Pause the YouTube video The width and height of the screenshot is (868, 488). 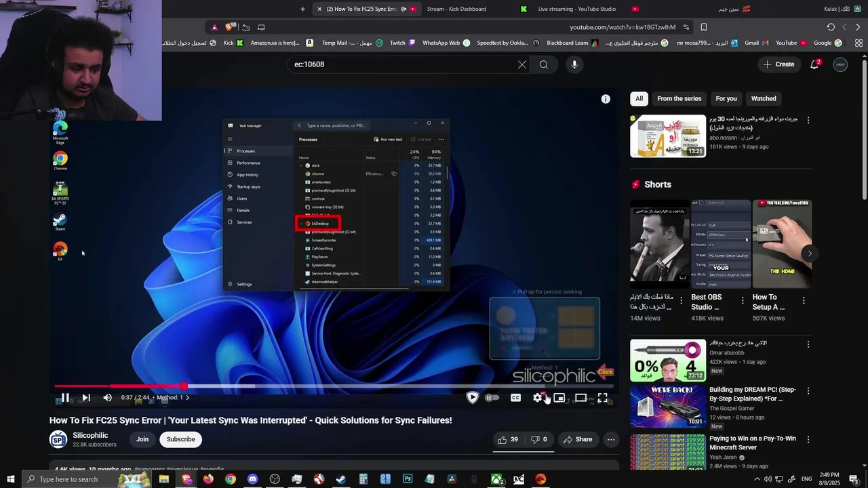point(65,398)
